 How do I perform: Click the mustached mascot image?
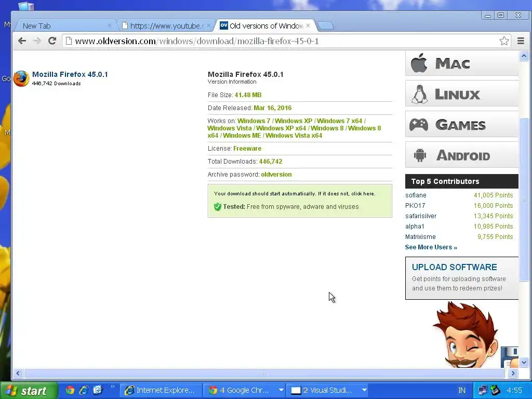coord(467,335)
